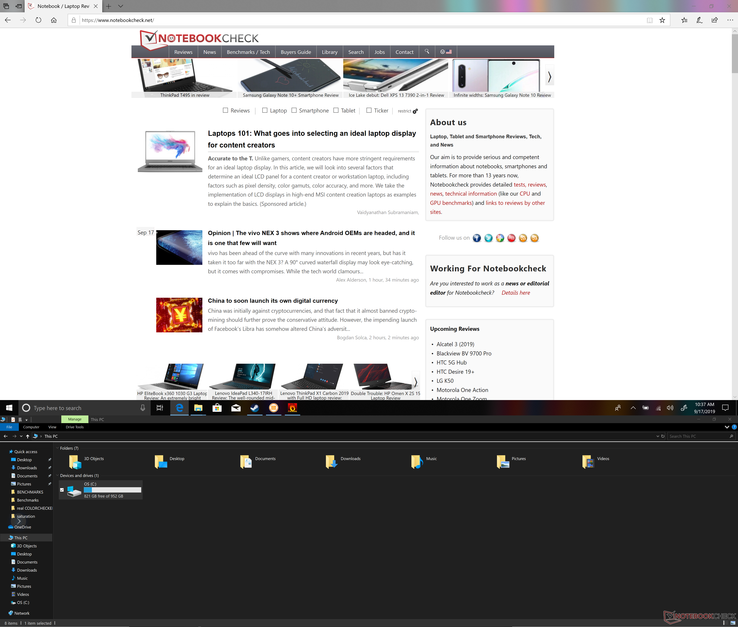This screenshot has width=738, height=627.
Task: Launch Microsoft Store from the taskbar
Action: click(x=217, y=408)
